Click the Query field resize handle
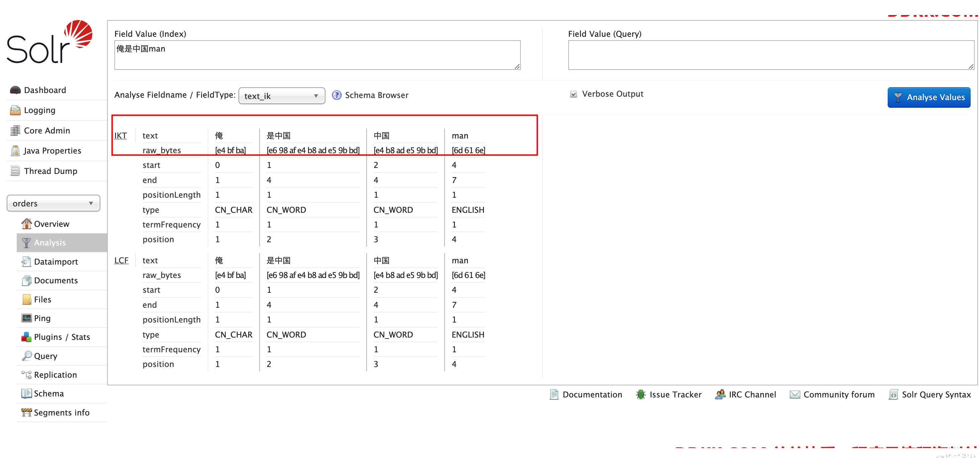 tap(971, 67)
